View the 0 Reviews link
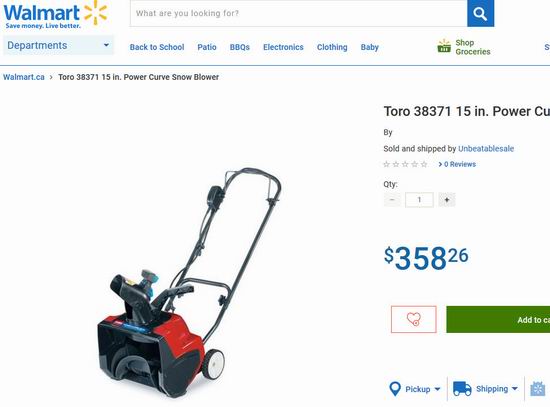 click(x=457, y=164)
